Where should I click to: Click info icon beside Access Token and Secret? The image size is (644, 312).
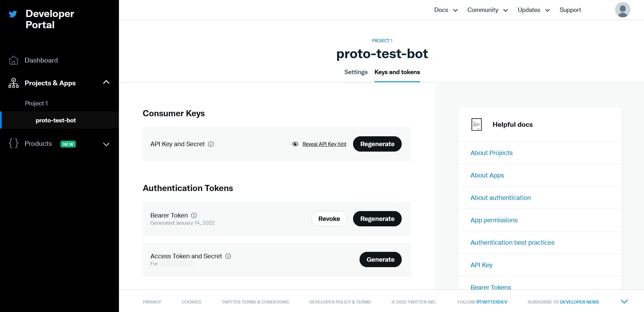(228, 256)
